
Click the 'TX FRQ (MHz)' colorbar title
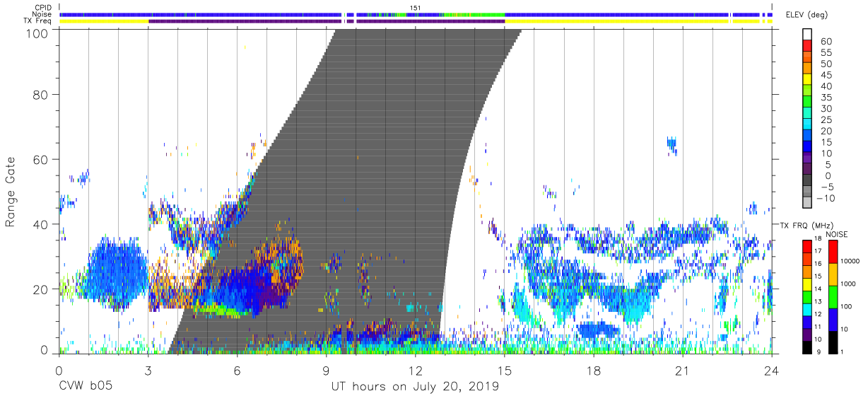(807, 225)
